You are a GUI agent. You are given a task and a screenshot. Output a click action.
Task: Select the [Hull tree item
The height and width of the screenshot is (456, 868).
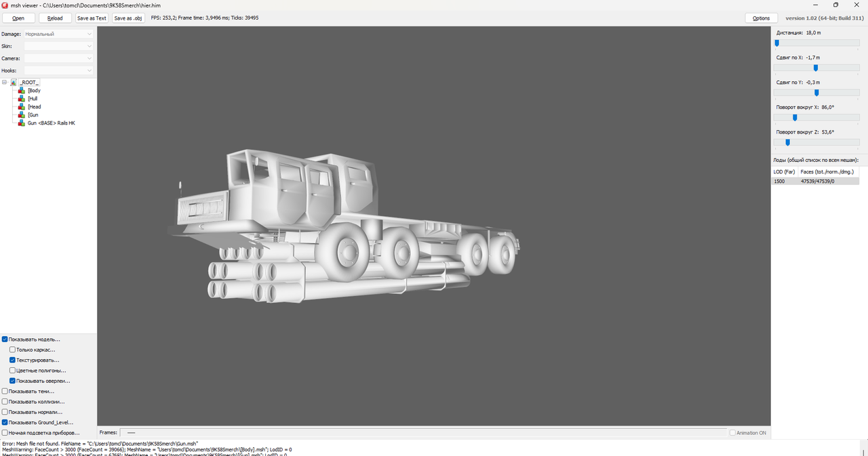33,98
